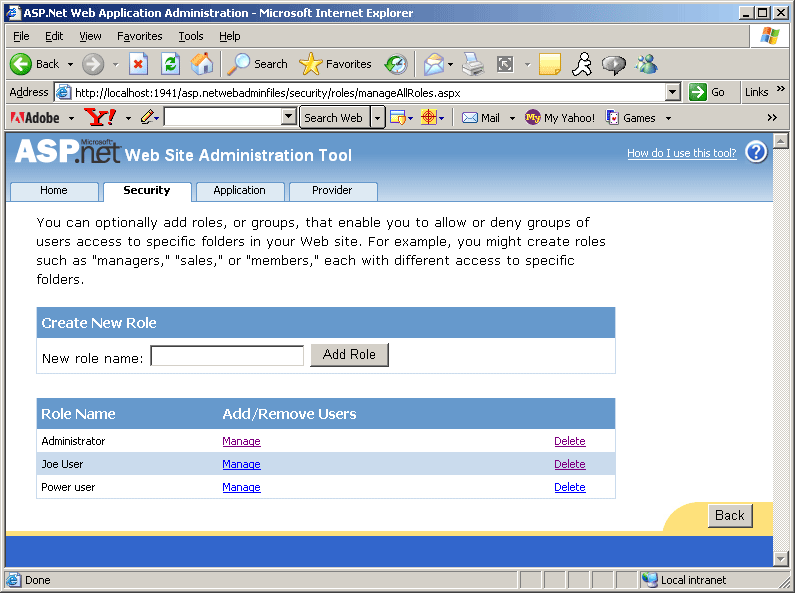Click the Add Role button
Image resolution: width=795 pixels, height=593 pixels.
pos(349,355)
